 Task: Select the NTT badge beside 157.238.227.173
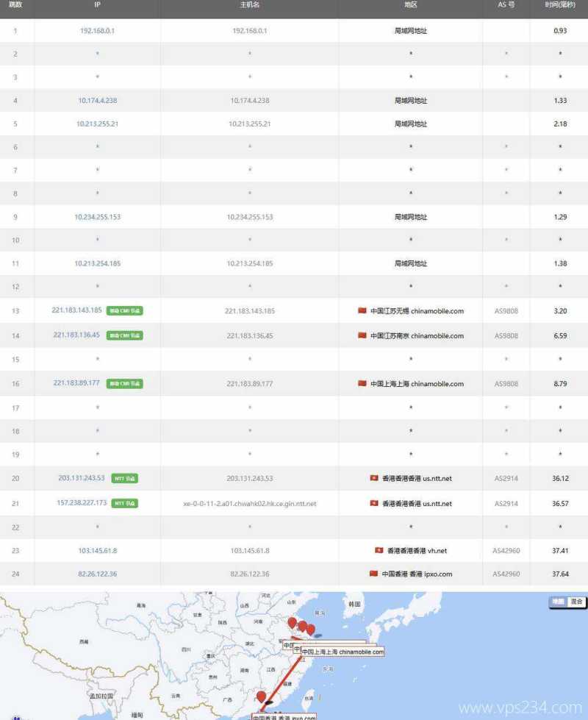point(124,504)
